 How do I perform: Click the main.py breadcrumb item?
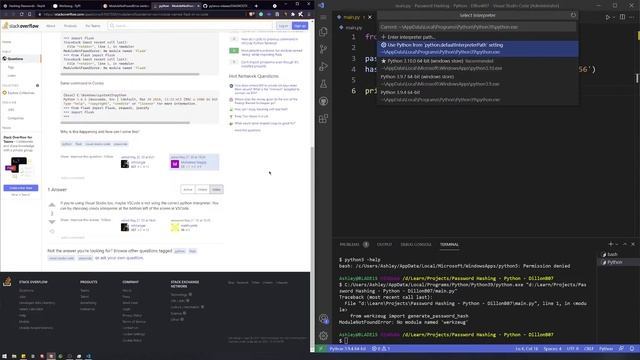(x=353, y=28)
